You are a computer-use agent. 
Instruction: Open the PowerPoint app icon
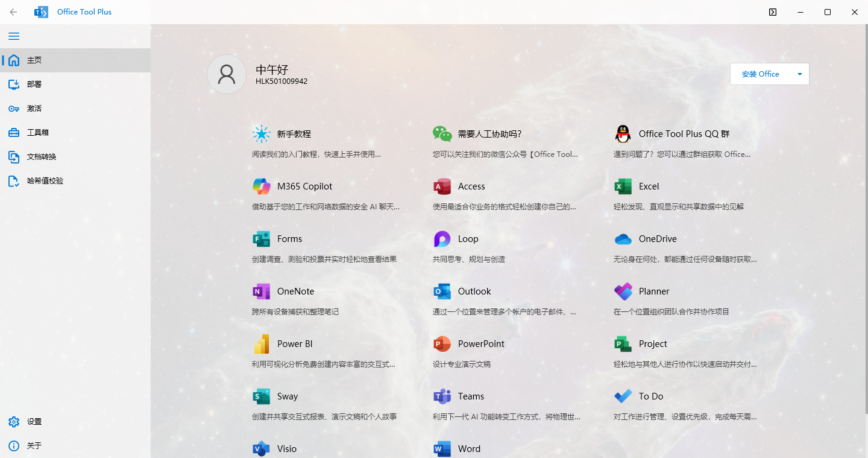tap(442, 344)
